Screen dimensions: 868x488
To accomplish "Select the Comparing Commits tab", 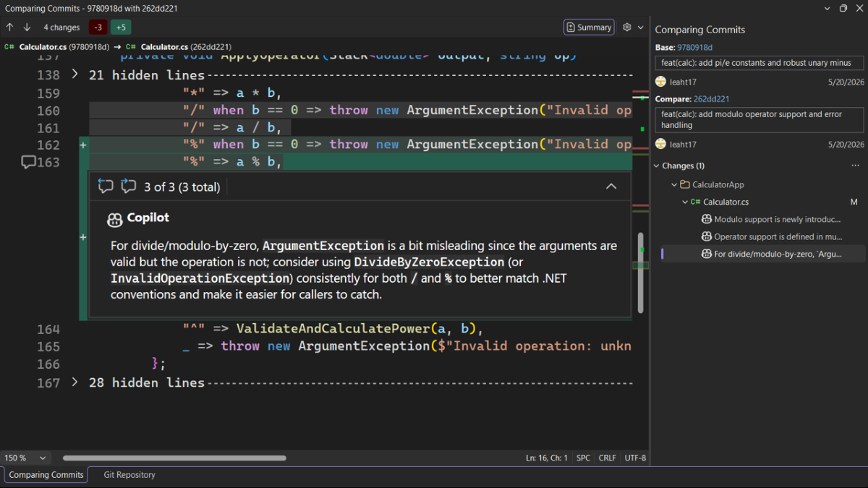I will tap(46, 475).
